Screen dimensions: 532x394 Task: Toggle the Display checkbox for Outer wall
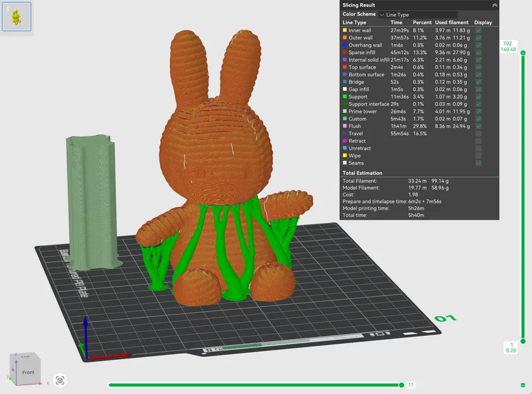tap(478, 38)
